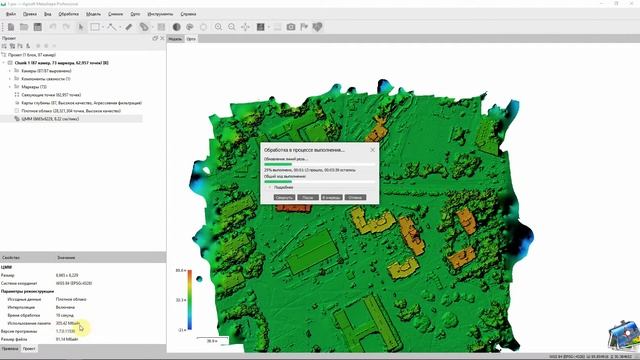Viewport: 640px width, 360px height.
Task: Toggle the heart-shaped icon at the toolbar end
Action: pyautogui.click(x=317, y=27)
